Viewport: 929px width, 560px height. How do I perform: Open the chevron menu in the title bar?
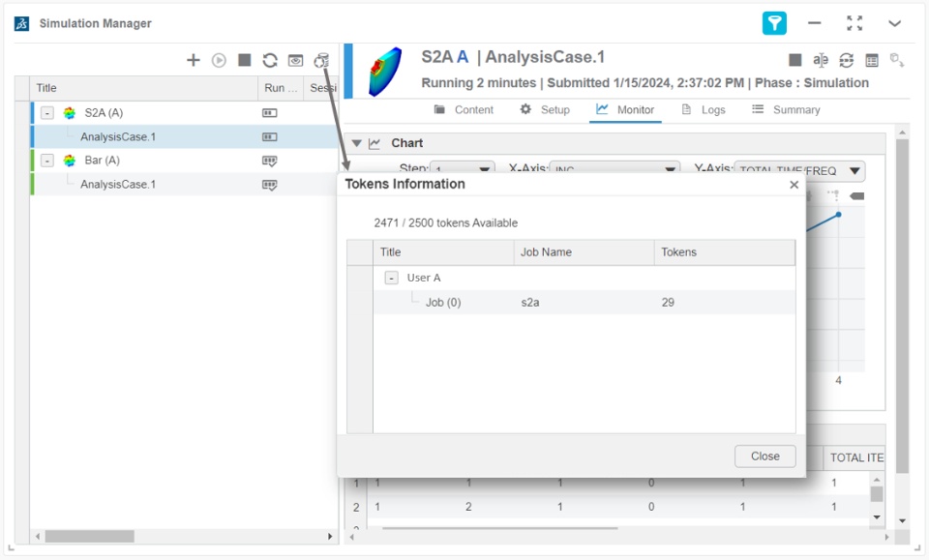pyautogui.click(x=894, y=23)
